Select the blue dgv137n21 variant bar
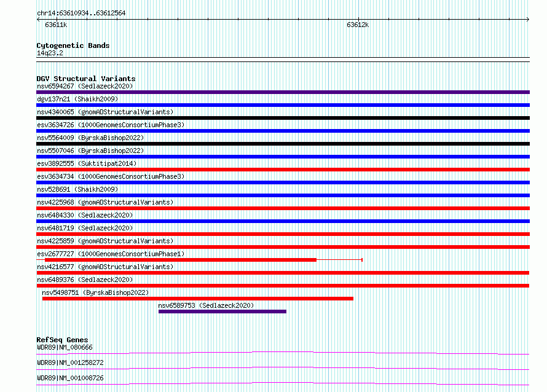Screen dimensions: 547x392 (283, 105)
